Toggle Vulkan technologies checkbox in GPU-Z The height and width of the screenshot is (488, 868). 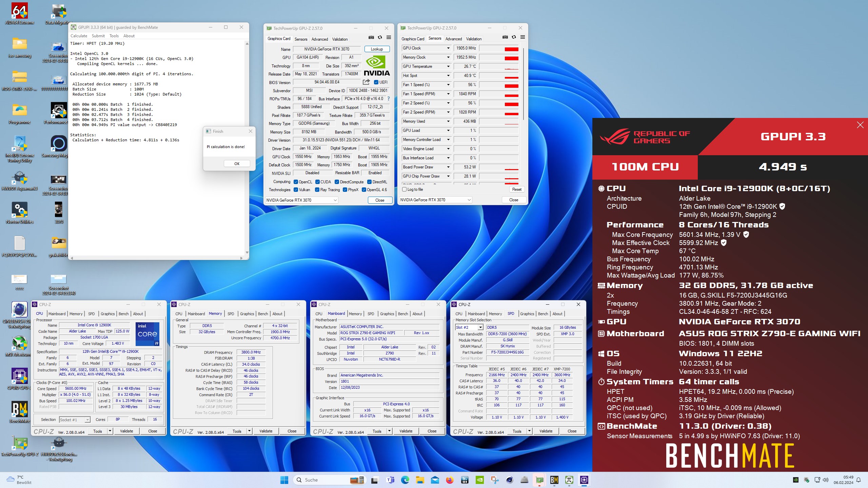(x=296, y=190)
